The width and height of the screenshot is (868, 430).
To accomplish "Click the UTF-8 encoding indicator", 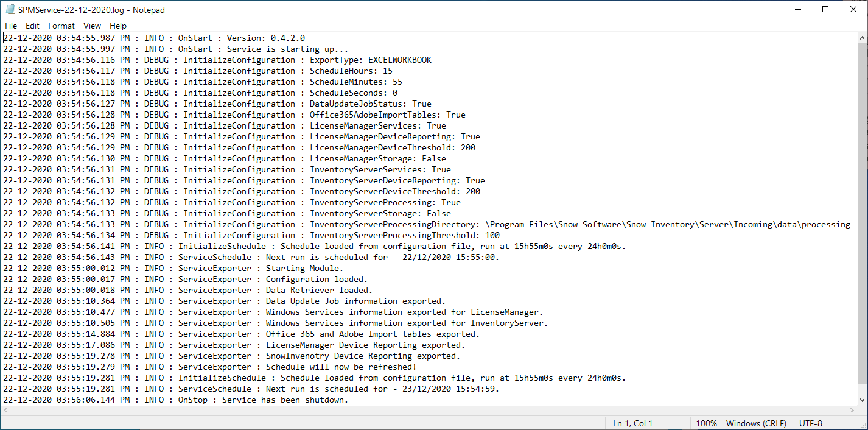I will pyautogui.click(x=811, y=423).
